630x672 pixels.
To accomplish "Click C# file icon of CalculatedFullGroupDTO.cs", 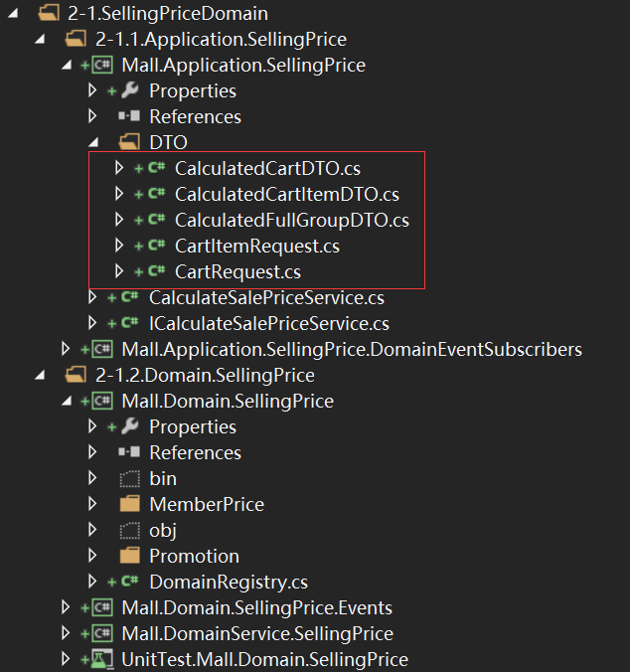I will click(x=157, y=219).
